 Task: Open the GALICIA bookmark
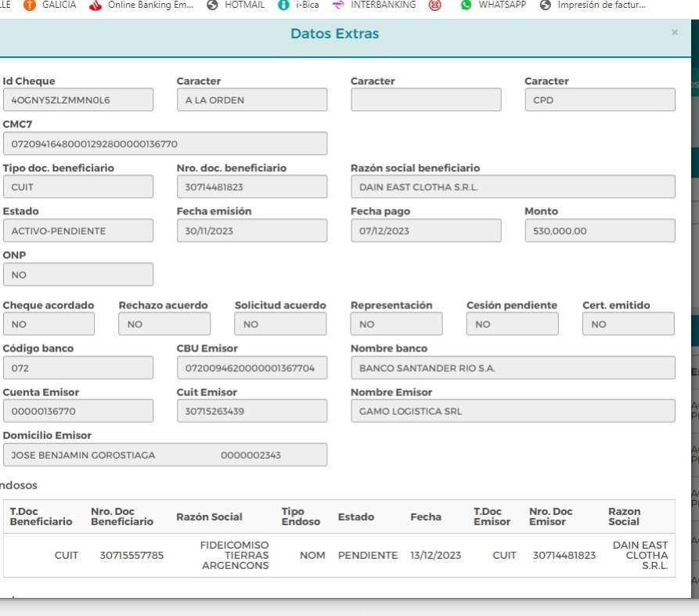point(49,5)
